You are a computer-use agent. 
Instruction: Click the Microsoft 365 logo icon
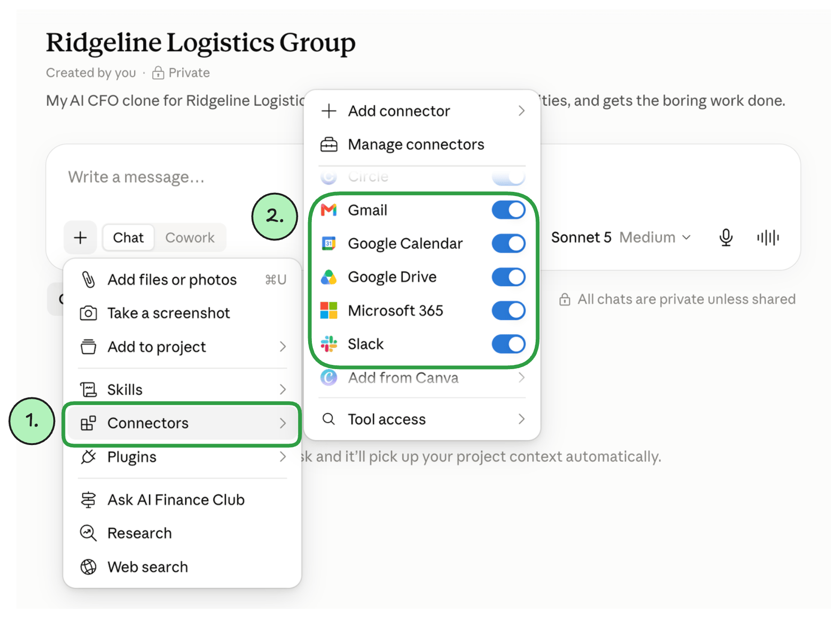coord(328,311)
